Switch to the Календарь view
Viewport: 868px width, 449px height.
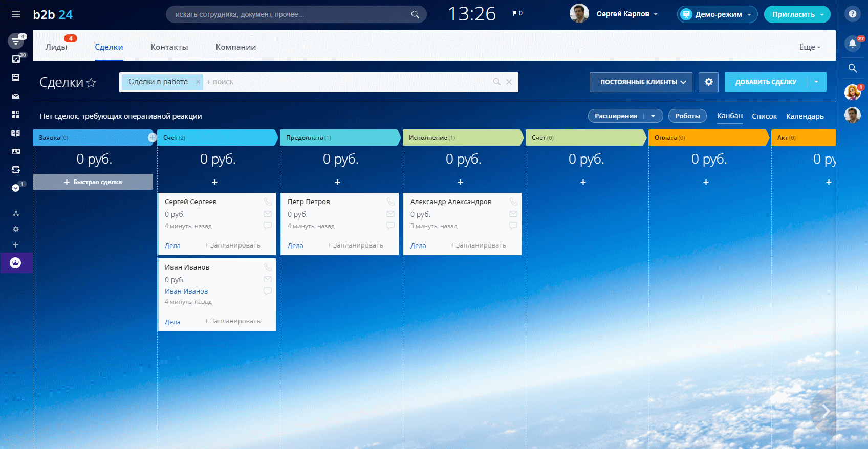click(805, 116)
